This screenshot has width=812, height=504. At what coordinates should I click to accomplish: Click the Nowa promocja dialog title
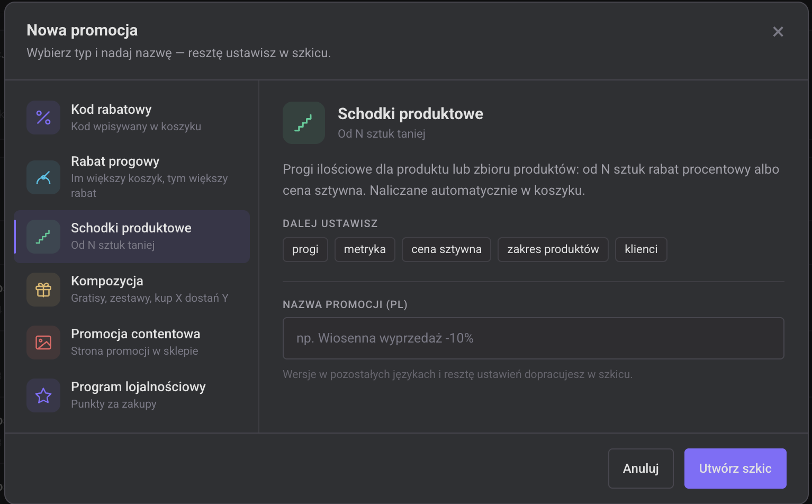(82, 30)
